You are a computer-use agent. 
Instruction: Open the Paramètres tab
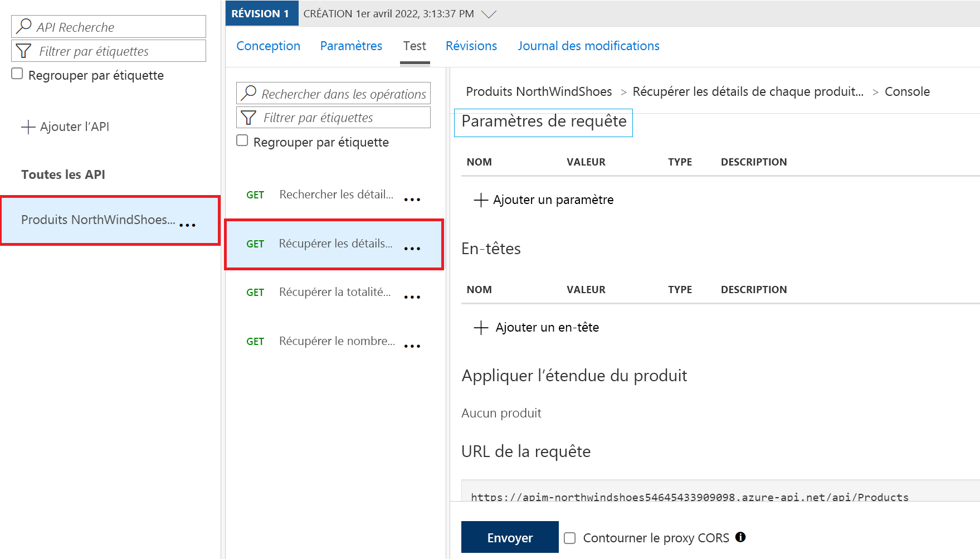pyautogui.click(x=351, y=46)
